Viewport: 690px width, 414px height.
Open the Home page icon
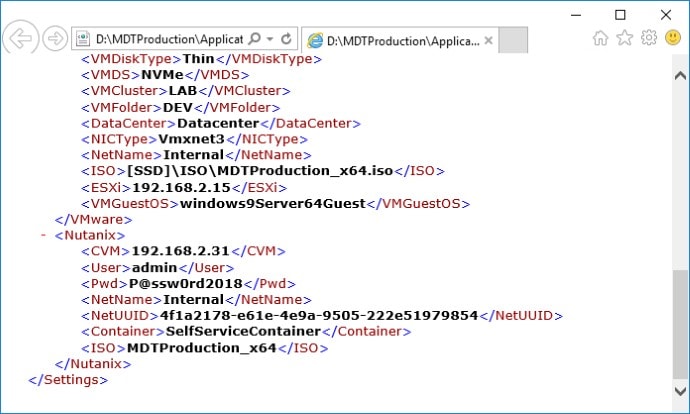(601, 38)
